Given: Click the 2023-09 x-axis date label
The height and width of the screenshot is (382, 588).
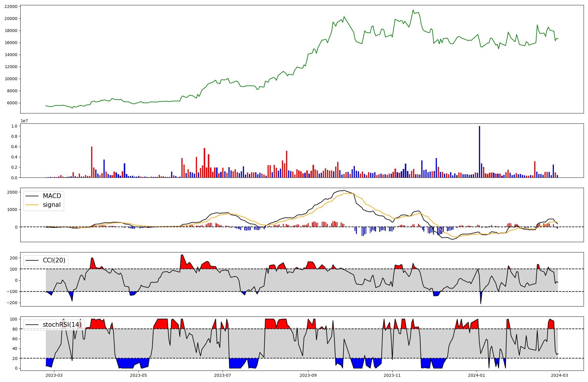Looking at the screenshot, I should [308, 375].
